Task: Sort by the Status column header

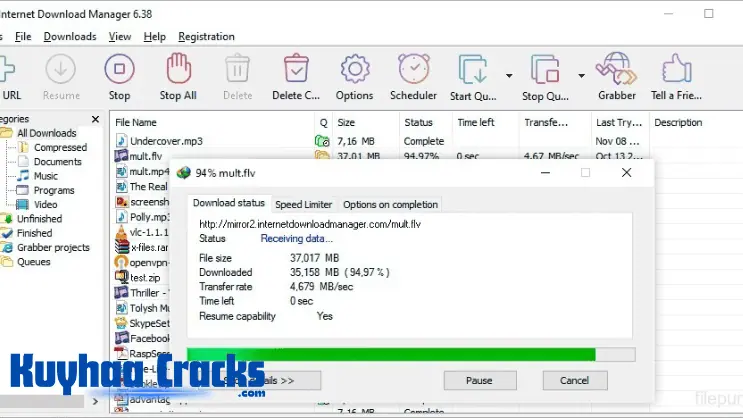Action: (418, 122)
